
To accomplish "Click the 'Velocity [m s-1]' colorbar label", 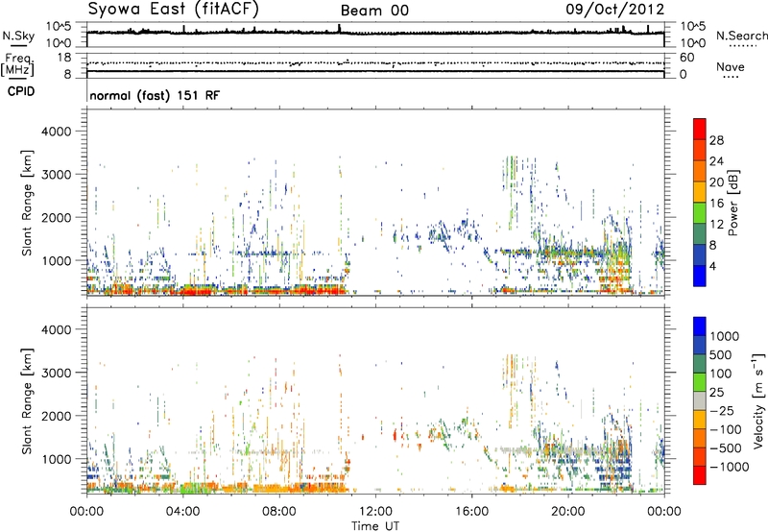I will [x=758, y=400].
